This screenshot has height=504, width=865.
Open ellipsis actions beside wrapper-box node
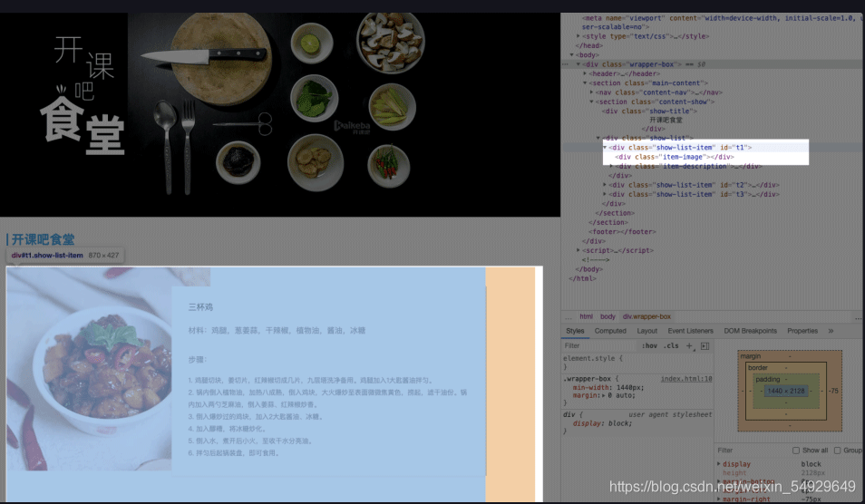[565, 64]
